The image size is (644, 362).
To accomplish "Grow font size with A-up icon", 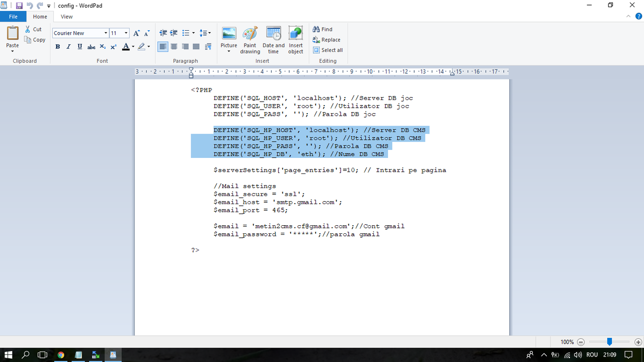I will click(136, 33).
